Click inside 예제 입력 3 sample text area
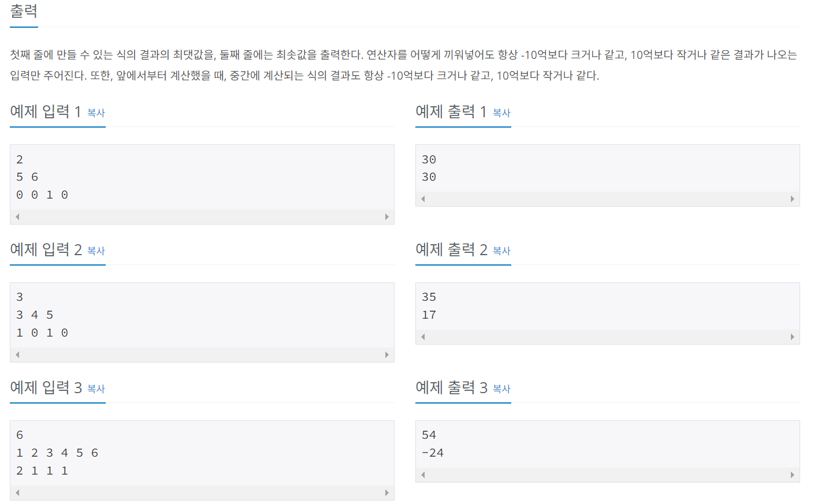 (x=202, y=453)
